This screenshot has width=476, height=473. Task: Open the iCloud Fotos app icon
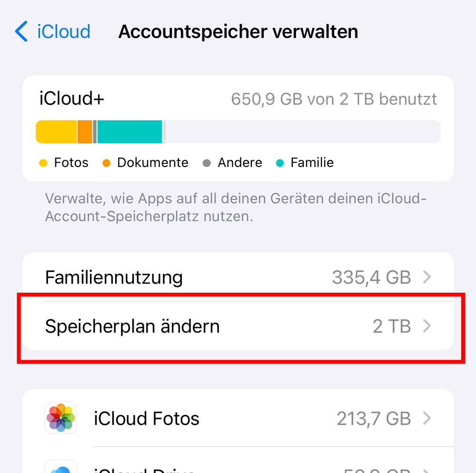pos(61,418)
